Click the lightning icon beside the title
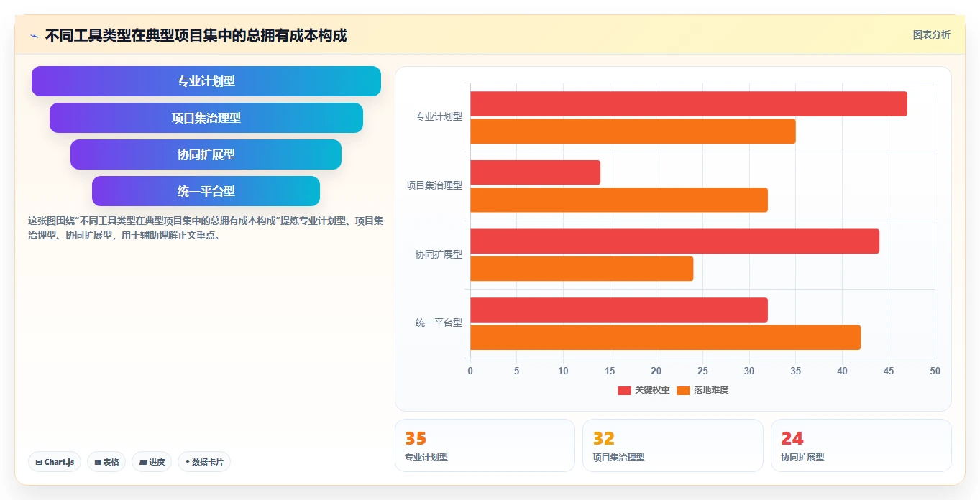Viewport: 980px width, 500px height. coord(34,36)
